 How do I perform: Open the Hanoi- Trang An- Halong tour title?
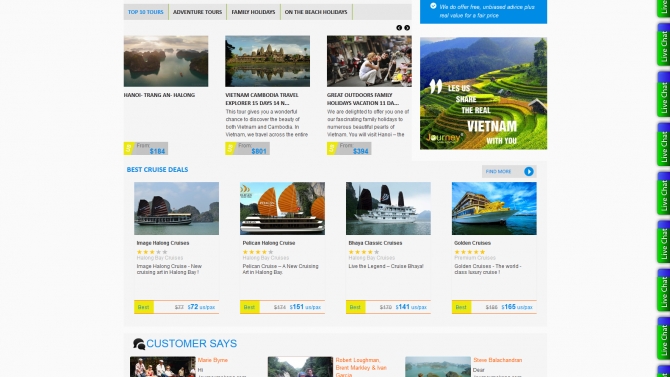point(159,95)
